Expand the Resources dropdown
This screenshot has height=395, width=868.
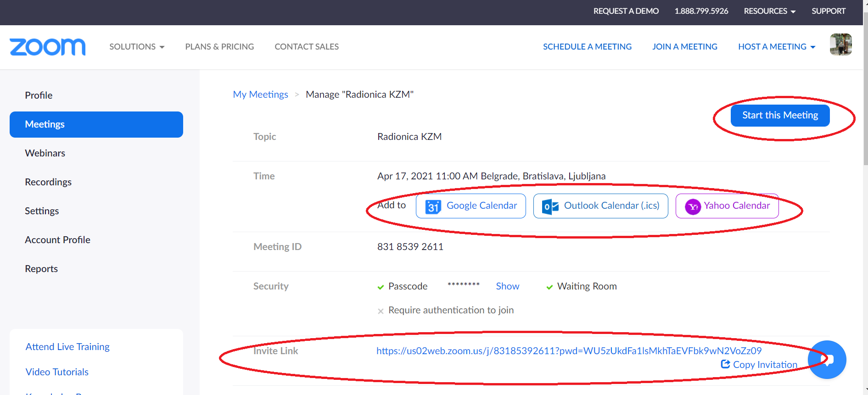pyautogui.click(x=770, y=11)
